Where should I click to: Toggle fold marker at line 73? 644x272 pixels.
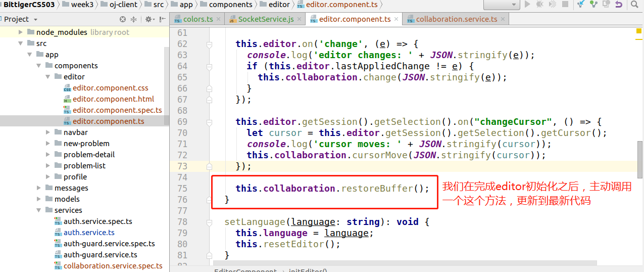(209, 166)
